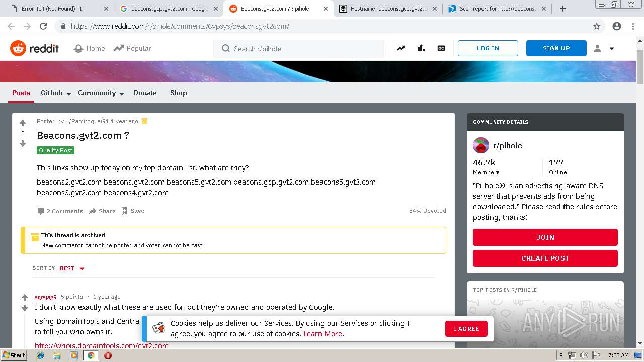Click the CREATE POST button
Screen dimensions: 644x362
click(x=545, y=258)
